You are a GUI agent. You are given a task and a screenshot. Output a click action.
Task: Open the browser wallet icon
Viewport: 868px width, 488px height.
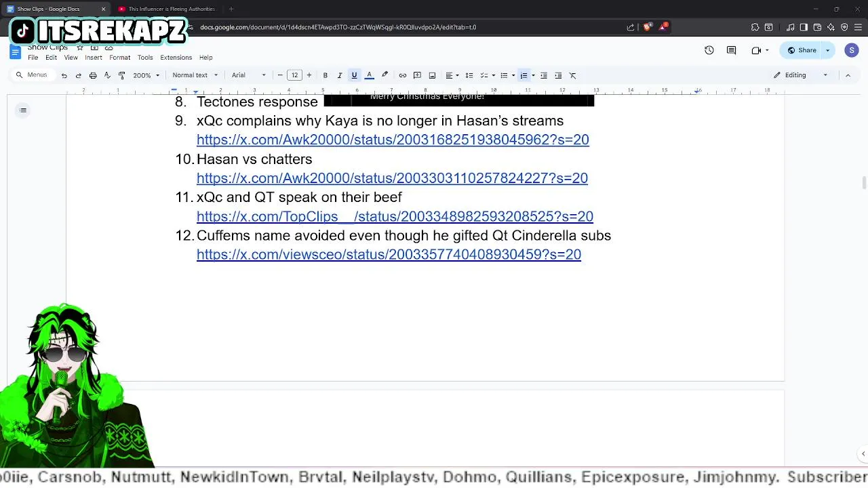(817, 27)
